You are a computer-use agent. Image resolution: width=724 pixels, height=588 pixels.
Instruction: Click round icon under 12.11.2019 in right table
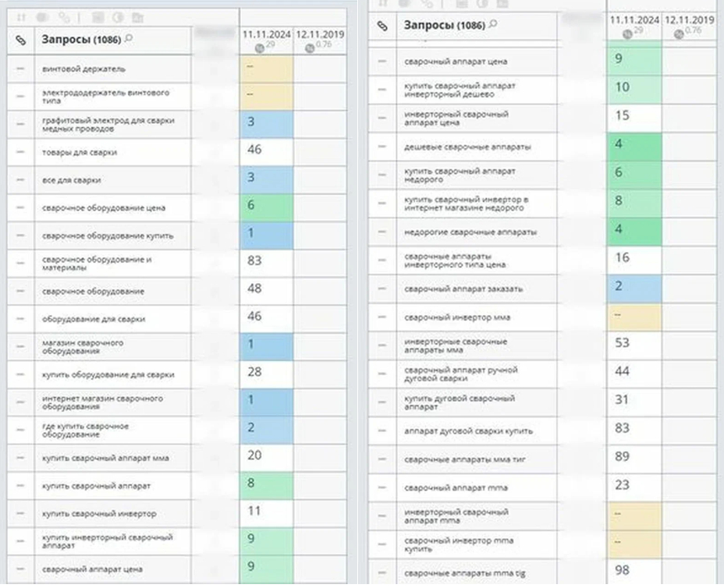click(680, 32)
